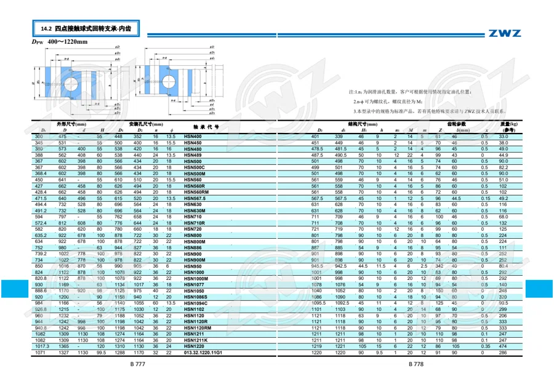Select bearing code HSN1000M
The image size is (554, 392).
(196, 279)
